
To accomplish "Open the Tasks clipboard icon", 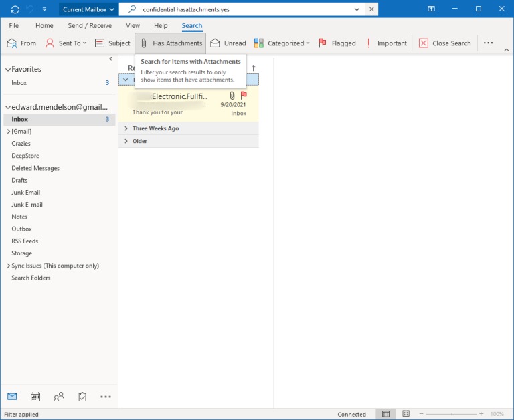I will coord(82,397).
